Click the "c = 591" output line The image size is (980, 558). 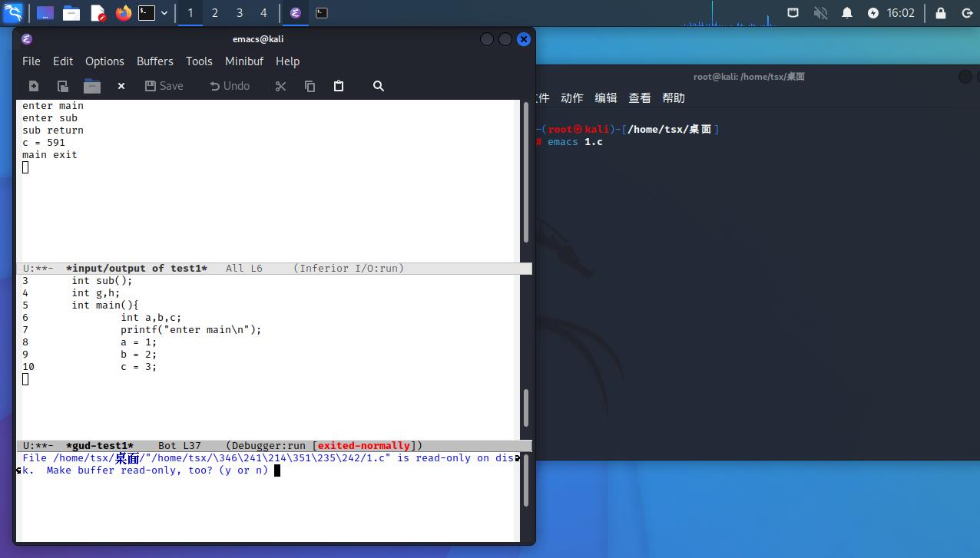pos(44,143)
